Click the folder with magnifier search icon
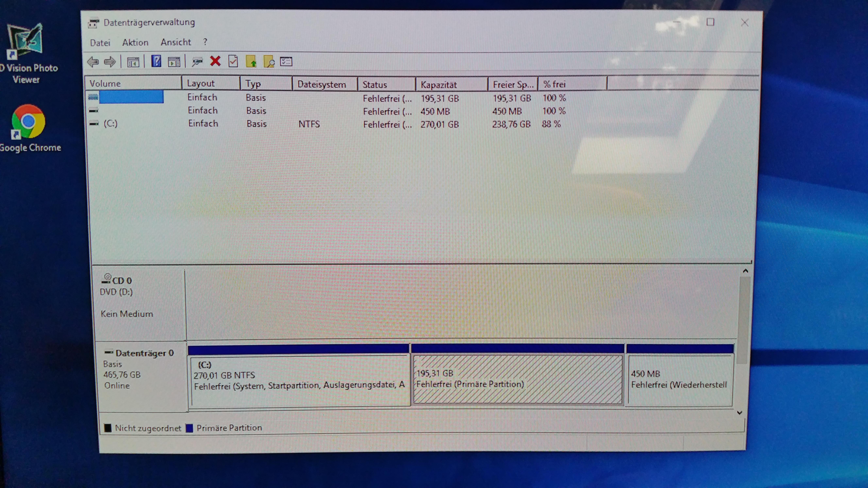This screenshot has width=868, height=488. coord(269,62)
